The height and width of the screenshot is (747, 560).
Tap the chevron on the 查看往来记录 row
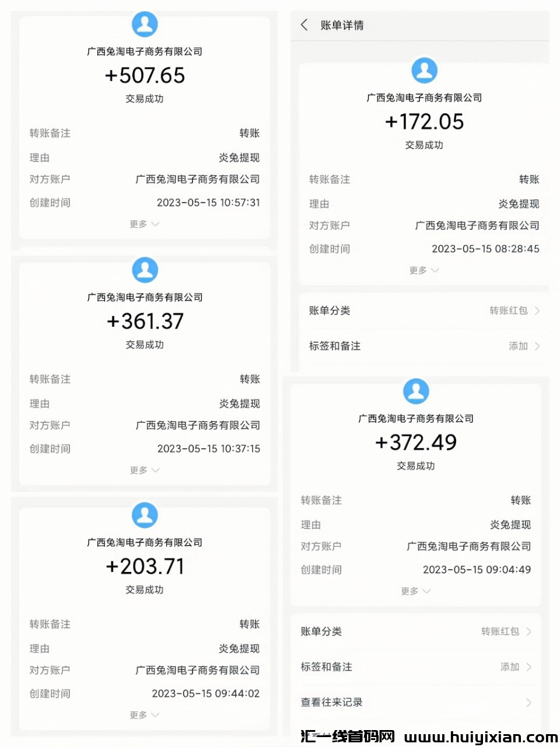(x=528, y=702)
